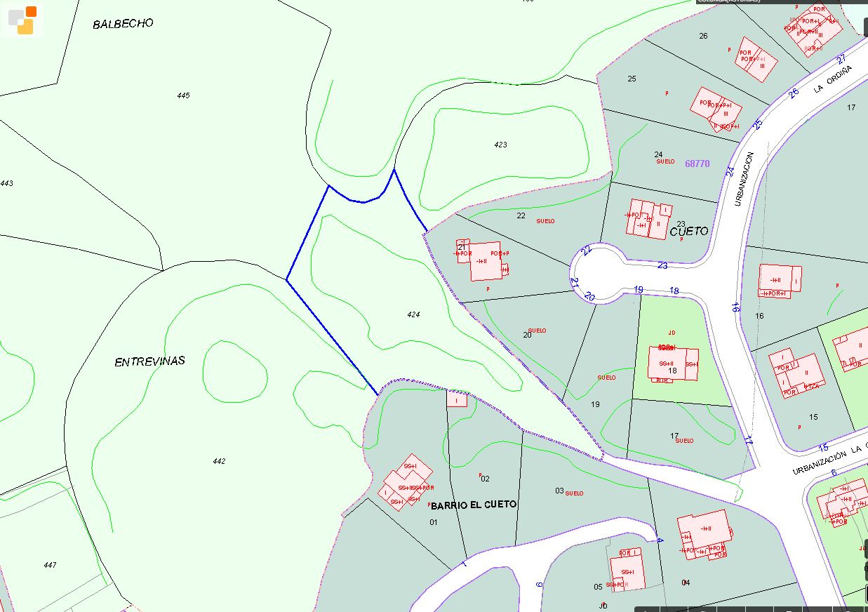868x612 pixels.
Task: Select urban plot 26 near the top
Action: point(703,36)
